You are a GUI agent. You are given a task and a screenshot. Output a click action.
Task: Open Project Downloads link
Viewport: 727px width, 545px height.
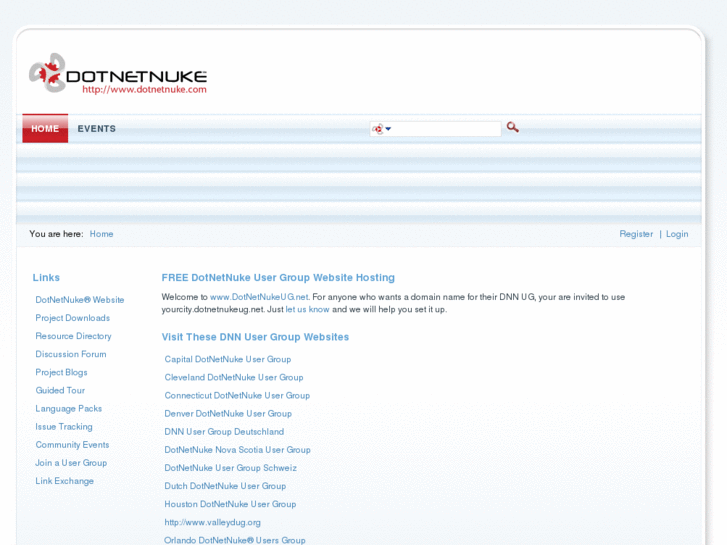pyautogui.click(x=73, y=318)
